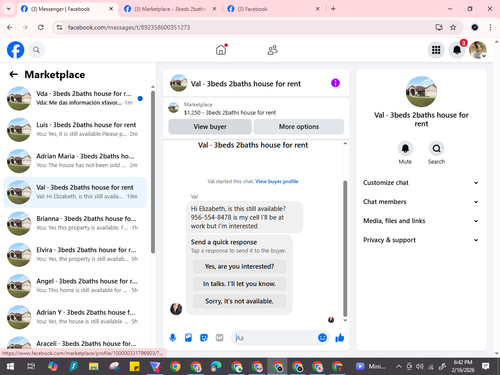The height and width of the screenshot is (375, 500).
Task: Open the emoji picker in message box
Action: 322,338
